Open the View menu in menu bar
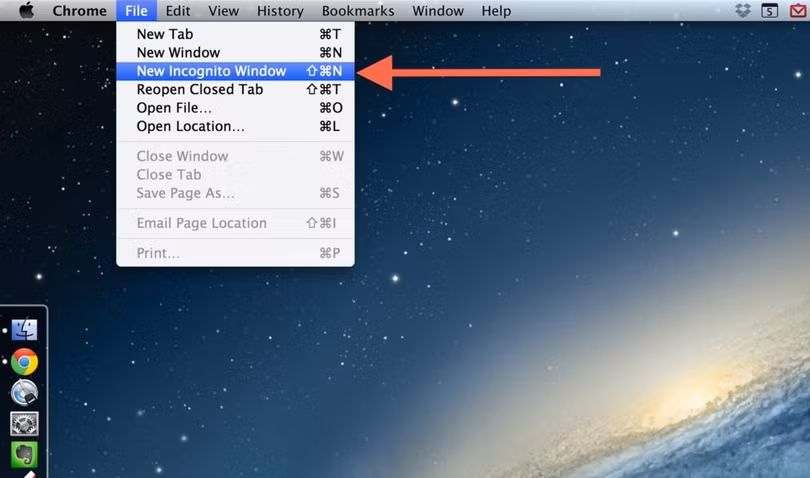This screenshot has height=478, width=810. click(x=224, y=10)
